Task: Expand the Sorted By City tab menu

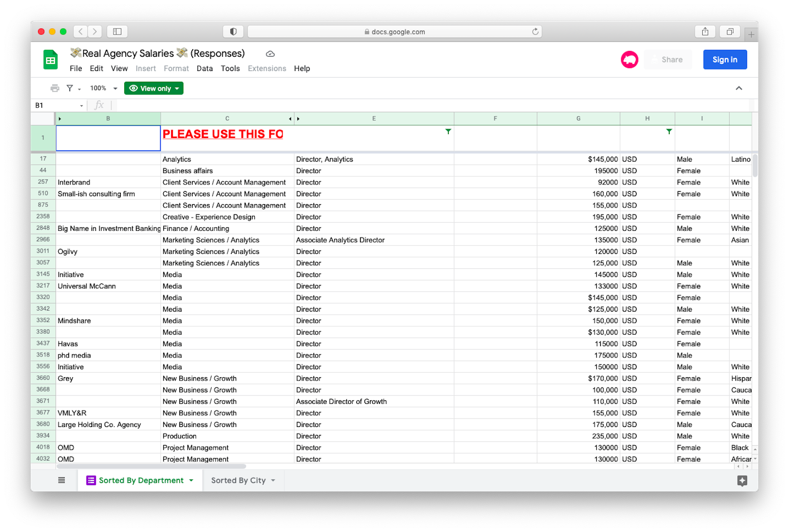Action: 273,481
